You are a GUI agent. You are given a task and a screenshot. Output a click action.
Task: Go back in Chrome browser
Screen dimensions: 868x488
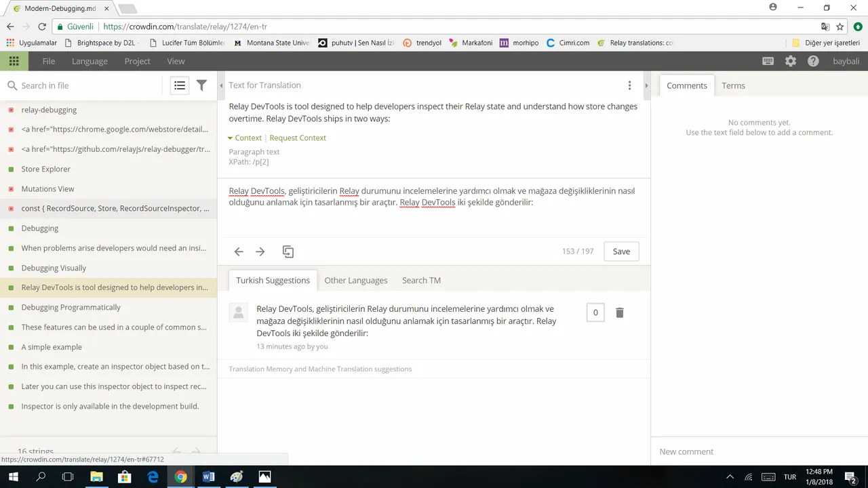click(x=10, y=26)
